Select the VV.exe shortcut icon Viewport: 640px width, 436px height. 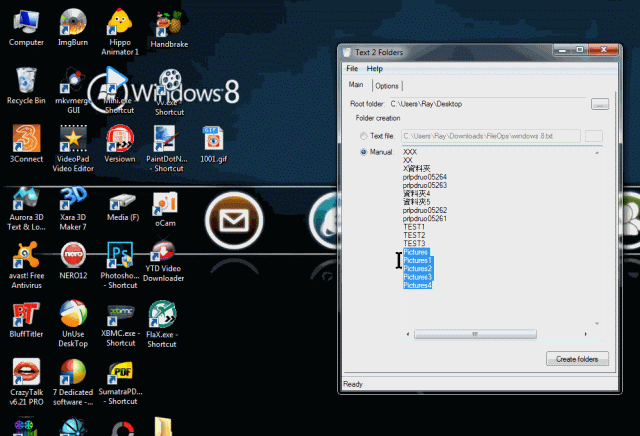(x=169, y=93)
